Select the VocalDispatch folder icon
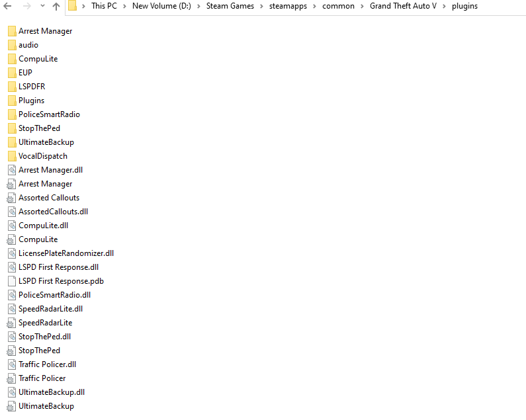This screenshot has width=526, height=420. pos(12,156)
